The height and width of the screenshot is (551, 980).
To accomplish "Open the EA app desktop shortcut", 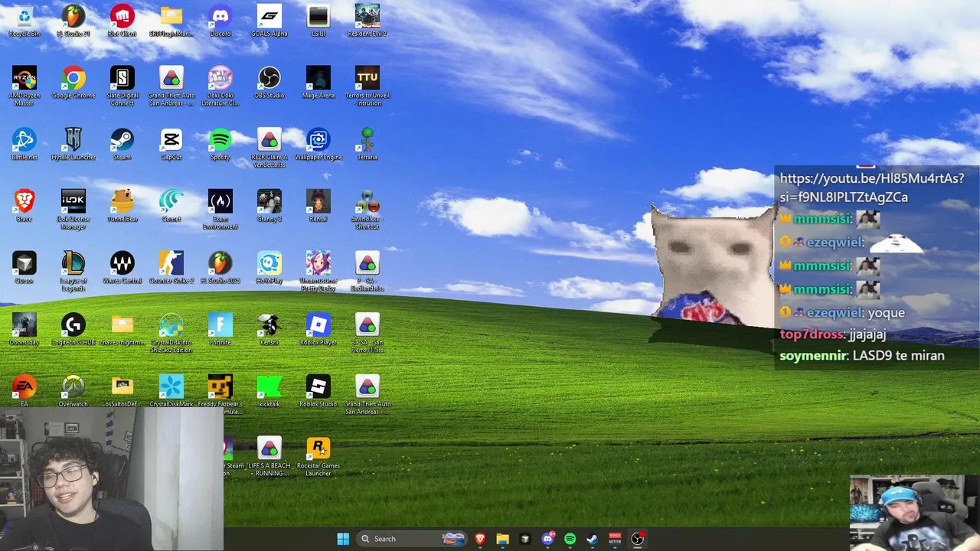I will click(24, 391).
